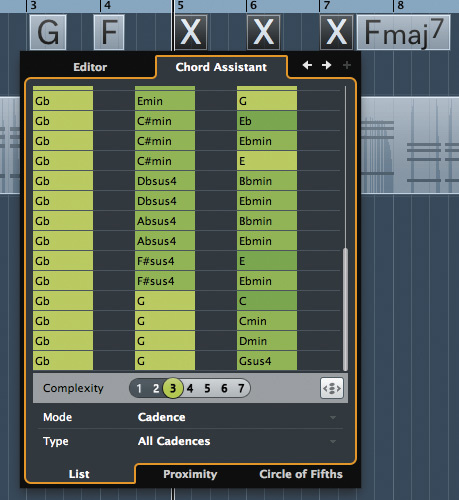The height and width of the screenshot is (500, 459).
Task: Select the G chord event on track
Action: pos(48,32)
